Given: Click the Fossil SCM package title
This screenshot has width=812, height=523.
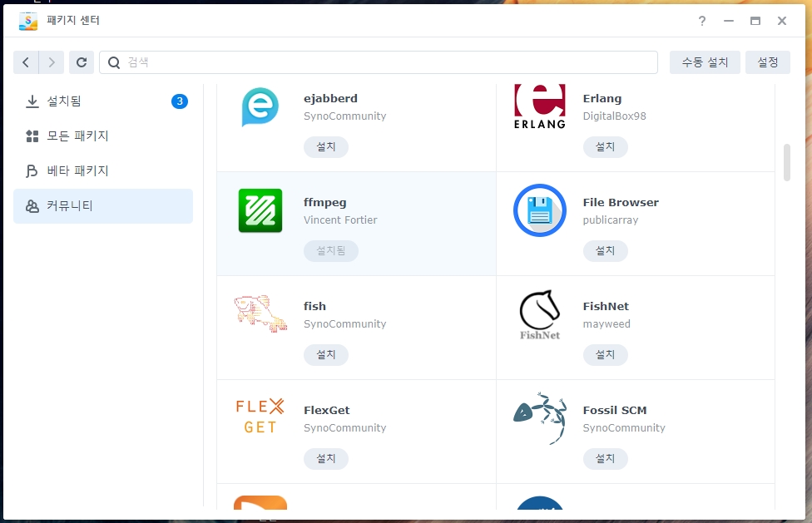Looking at the screenshot, I should pyautogui.click(x=615, y=410).
